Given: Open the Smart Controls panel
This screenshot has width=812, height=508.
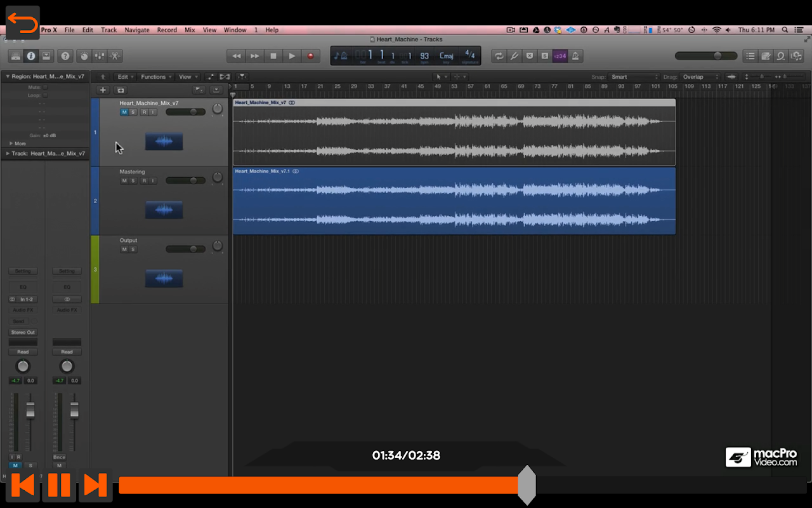Looking at the screenshot, I should [x=84, y=56].
